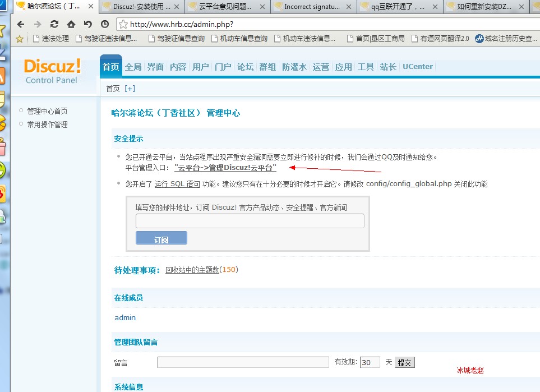This screenshot has height=392, width=540.
Task: Close the Discuz!-安装使用 tab
Action: tap(176, 7)
